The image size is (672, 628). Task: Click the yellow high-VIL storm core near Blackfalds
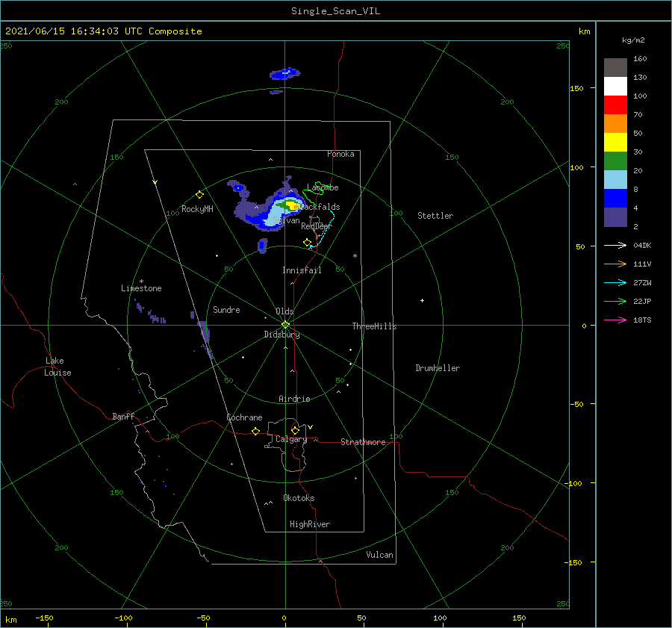click(293, 206)
